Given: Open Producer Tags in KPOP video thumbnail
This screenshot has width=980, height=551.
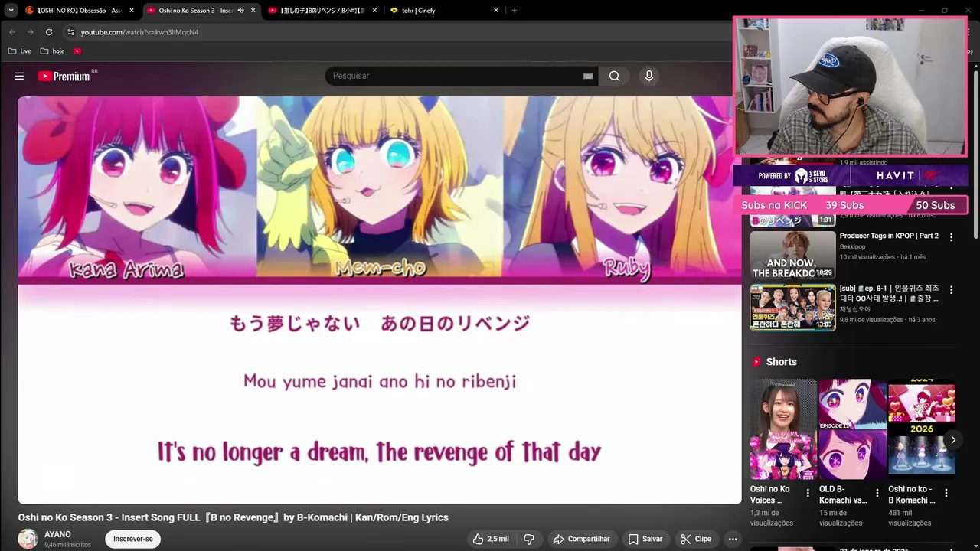Looking at the screenshot, I should pos(792,255).
